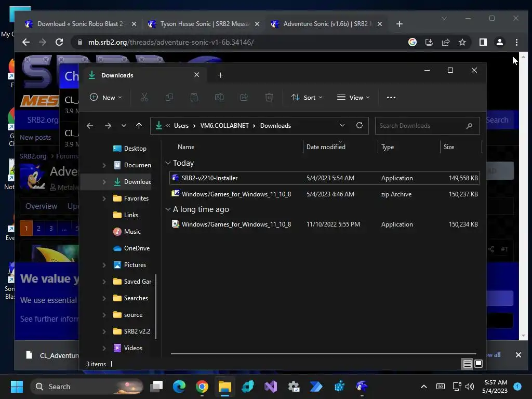Open Chrome share this page icon
The width and height of the screenshot is (532, 399).
coord(445,42)
